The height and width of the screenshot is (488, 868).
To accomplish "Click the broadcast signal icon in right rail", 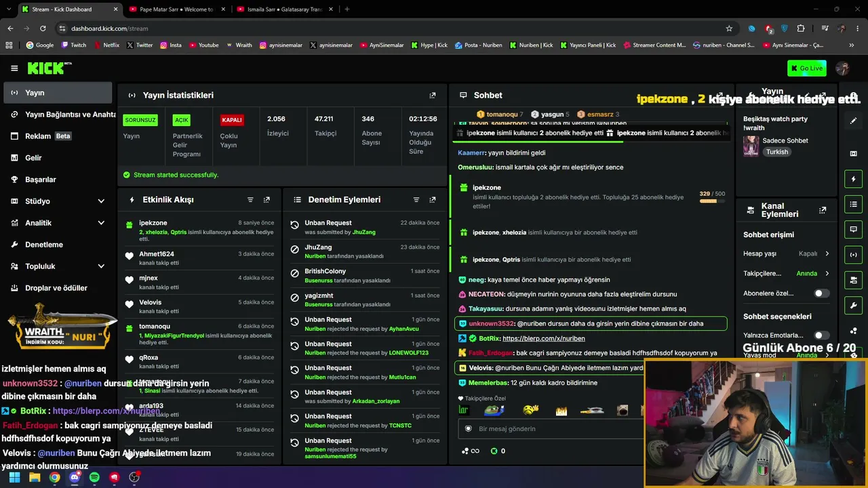I will coord(854,255).
